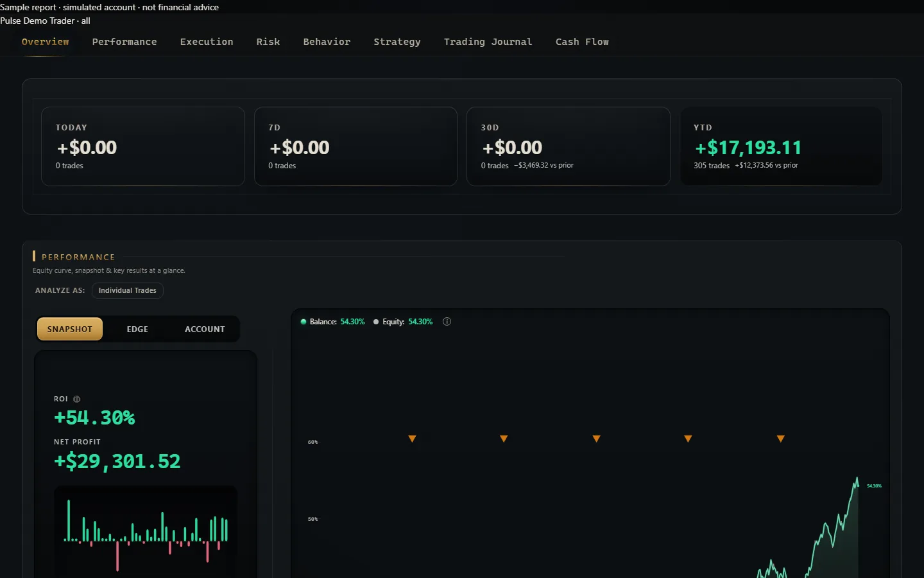
Task: Click the ROI info icon
Action: (x=77, y=399)
